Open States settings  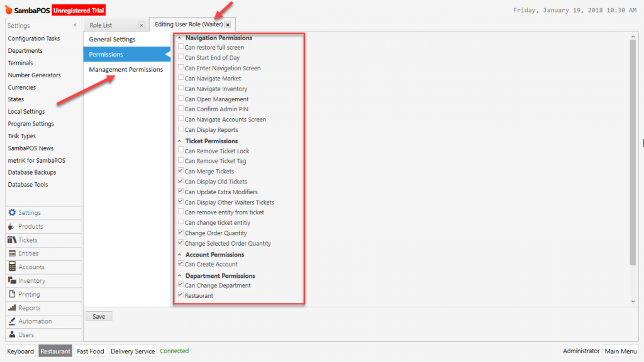pos(16,99)
